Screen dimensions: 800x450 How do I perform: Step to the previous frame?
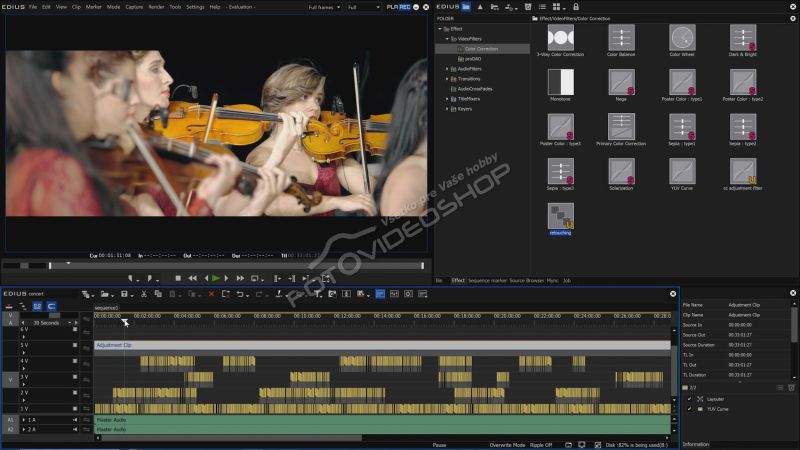206,278
